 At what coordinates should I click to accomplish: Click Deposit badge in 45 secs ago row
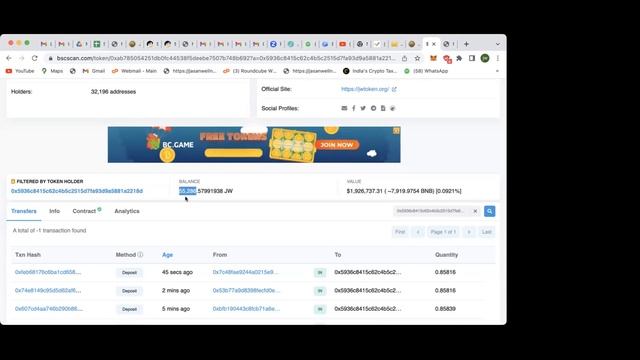pyautogui.click(x=129, y=273)
